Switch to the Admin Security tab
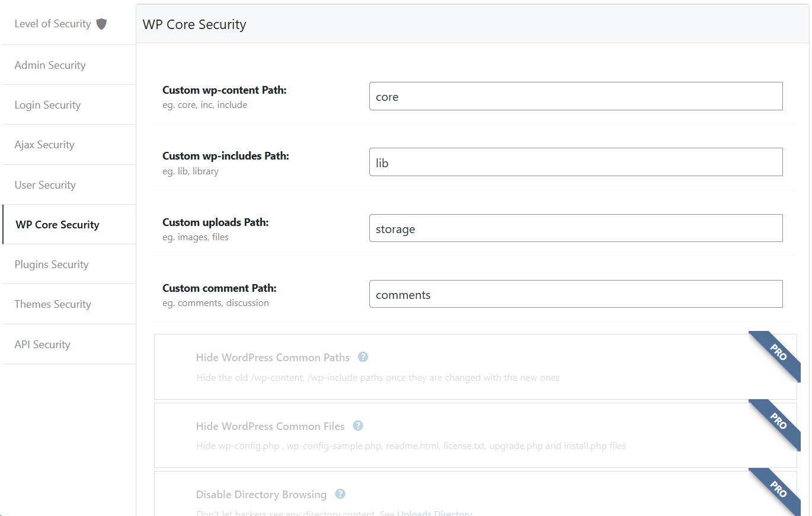812x516 pixels. [x=69, y=65]
